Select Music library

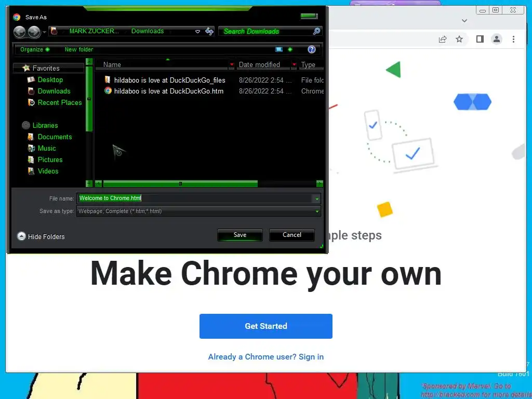click(47, 148)
